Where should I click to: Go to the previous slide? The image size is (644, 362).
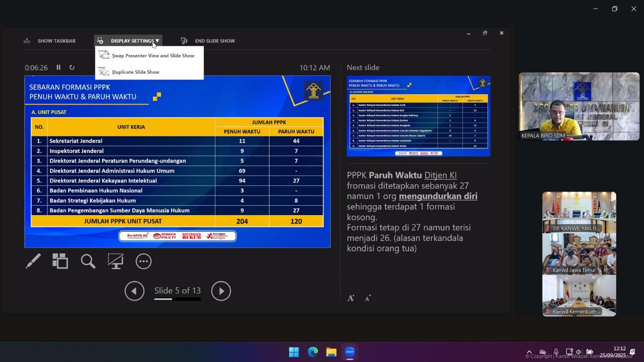[134, 291]
